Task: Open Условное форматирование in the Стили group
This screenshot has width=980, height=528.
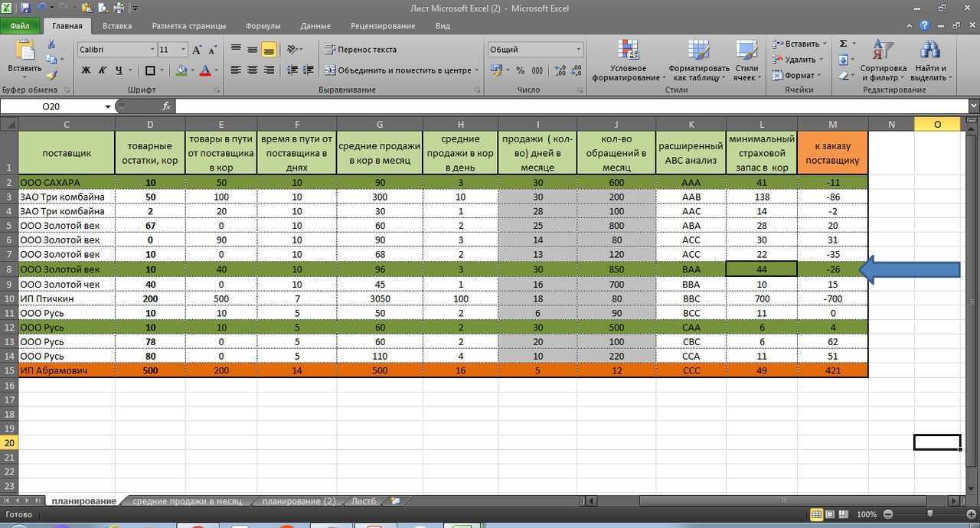Action: [628, 61]
